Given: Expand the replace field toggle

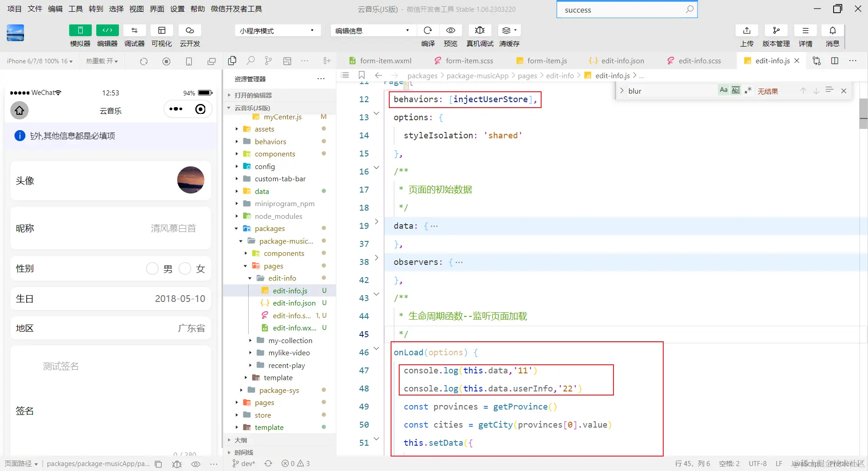Looking at the screenshot, I should [x=622, y=91].
